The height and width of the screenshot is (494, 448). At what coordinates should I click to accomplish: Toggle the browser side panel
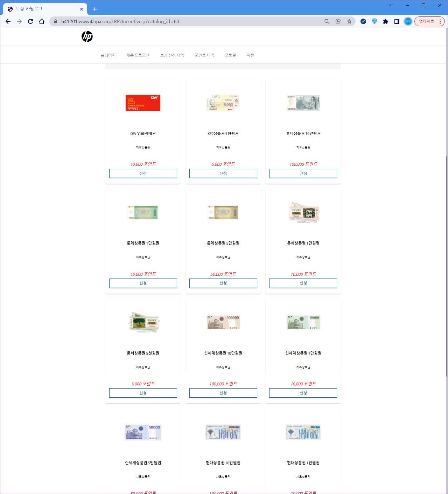coord(397,21)
